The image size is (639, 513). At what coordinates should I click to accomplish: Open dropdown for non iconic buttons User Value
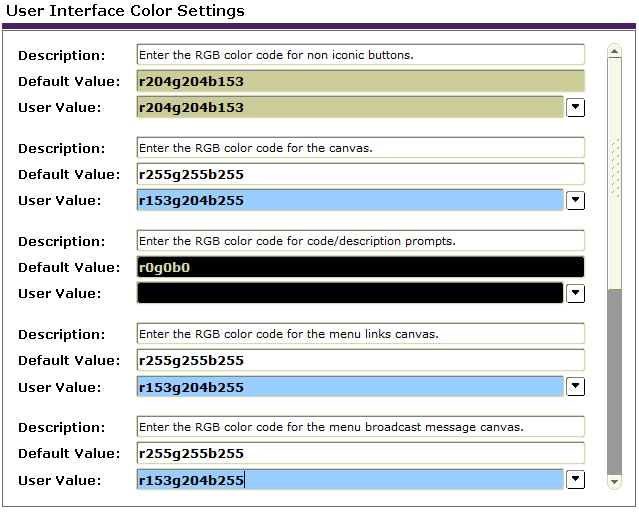[575, 108]
